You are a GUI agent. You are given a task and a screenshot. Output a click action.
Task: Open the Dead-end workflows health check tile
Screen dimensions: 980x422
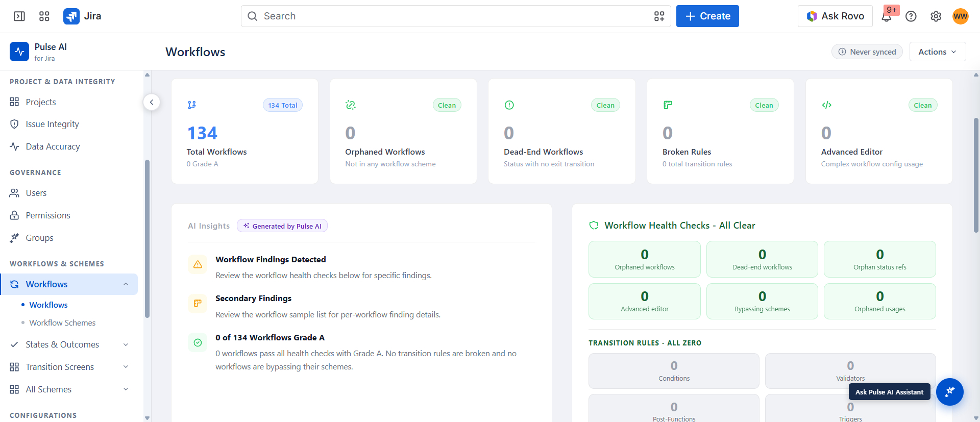[x=762, y=259]
